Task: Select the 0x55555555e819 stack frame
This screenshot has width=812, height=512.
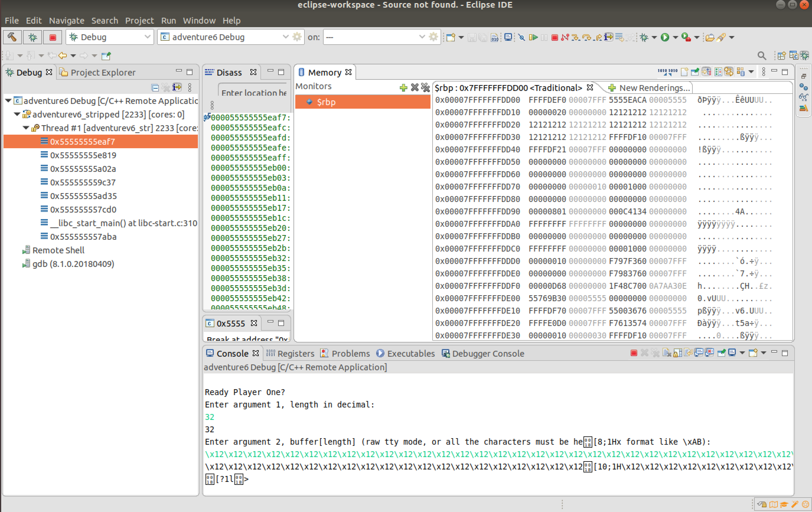Action: tap(83, 155)
